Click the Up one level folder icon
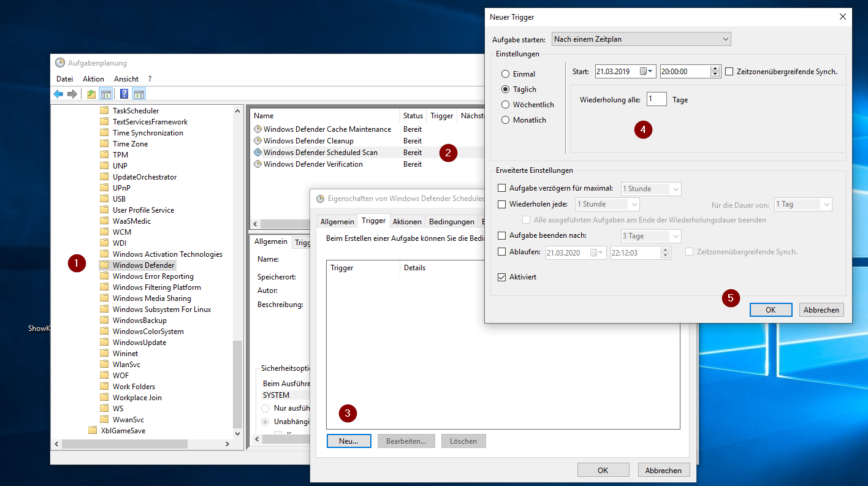Viewport: 868px width, 486px height. pyautogui.click(x=91, y=94)
